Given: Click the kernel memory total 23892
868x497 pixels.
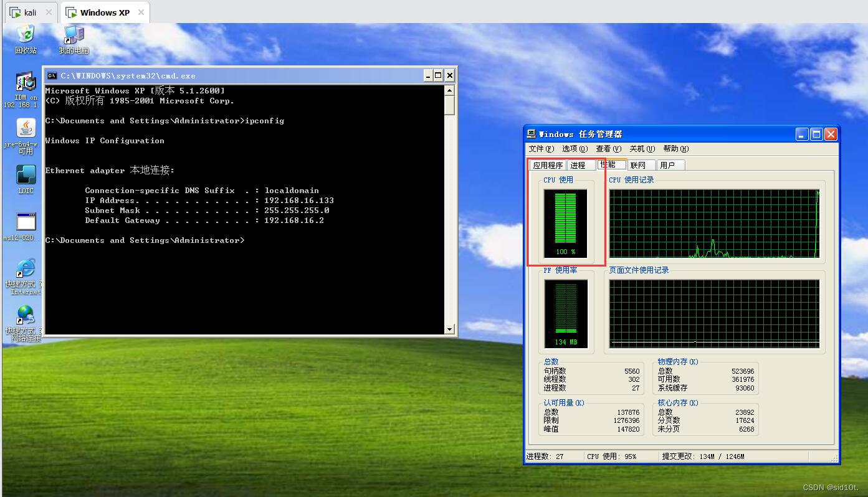Looking at the screenshot, I should coord(745,412).
